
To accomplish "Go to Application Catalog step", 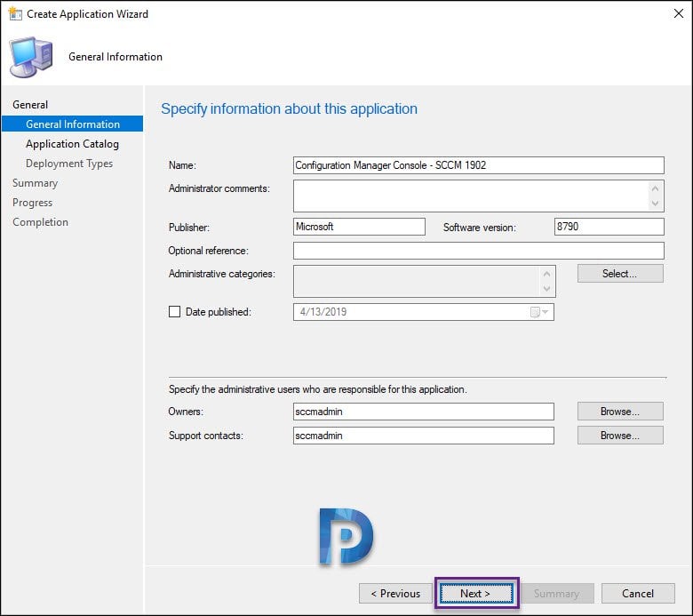I will point(72,144).
